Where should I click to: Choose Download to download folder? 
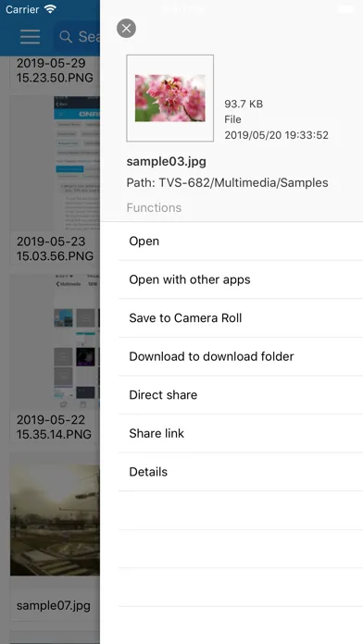tap(241, 356)
